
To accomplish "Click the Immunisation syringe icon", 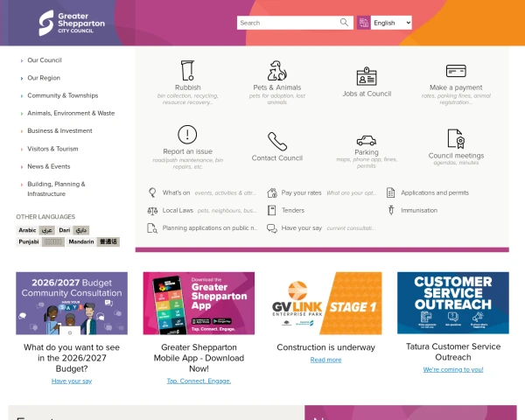I will 391,210.
